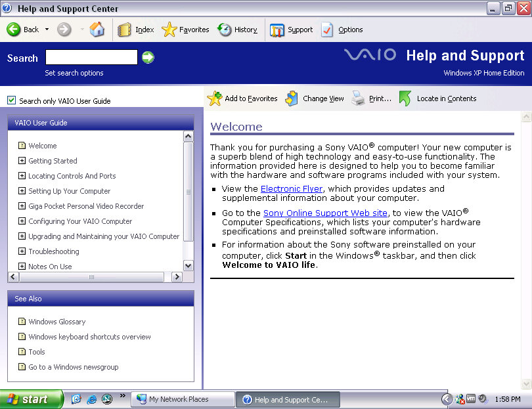Follow the Sony Online Support Web site link
This screenshot has height=409, width=532.
(x=325, y=213)
